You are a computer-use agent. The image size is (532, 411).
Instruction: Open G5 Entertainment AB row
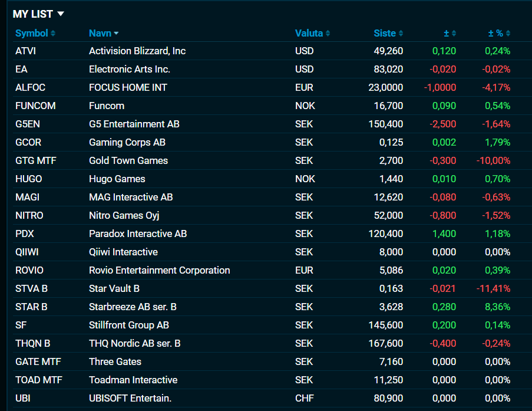pos(134,124)
